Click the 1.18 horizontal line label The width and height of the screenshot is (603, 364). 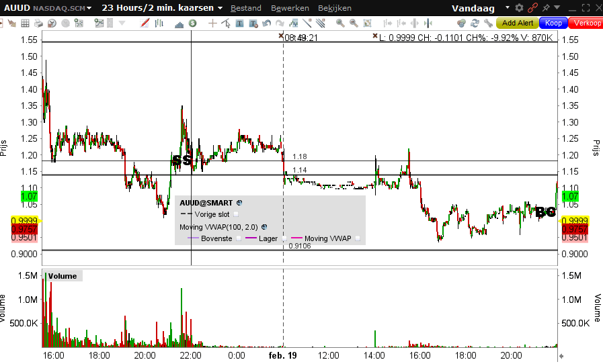(x=300, y=157)
